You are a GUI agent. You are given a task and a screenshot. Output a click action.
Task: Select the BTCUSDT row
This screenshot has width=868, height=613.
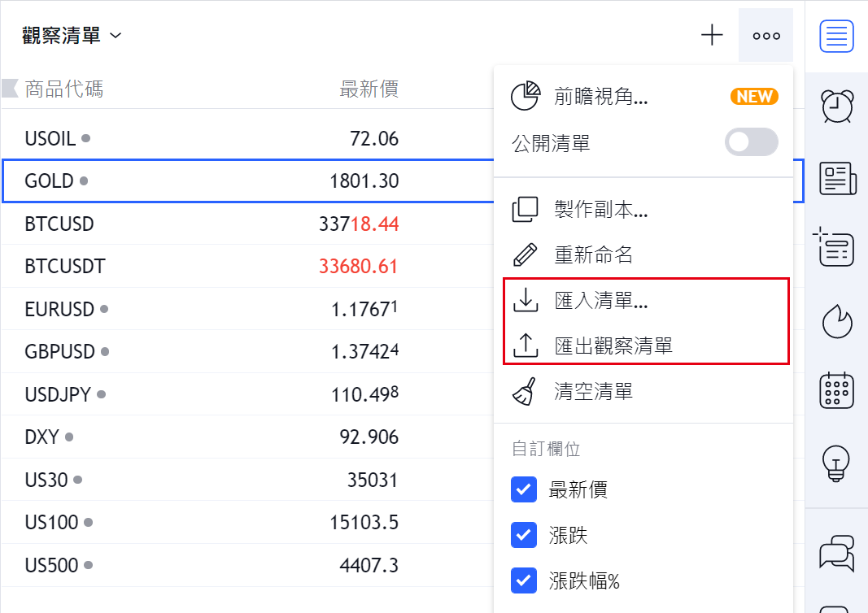247,266
